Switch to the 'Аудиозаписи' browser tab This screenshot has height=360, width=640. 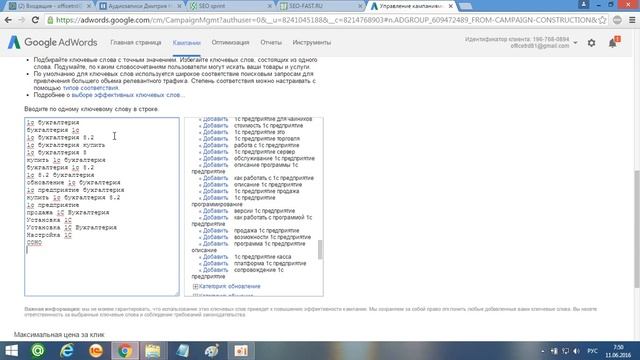click(x=139, y=6)
